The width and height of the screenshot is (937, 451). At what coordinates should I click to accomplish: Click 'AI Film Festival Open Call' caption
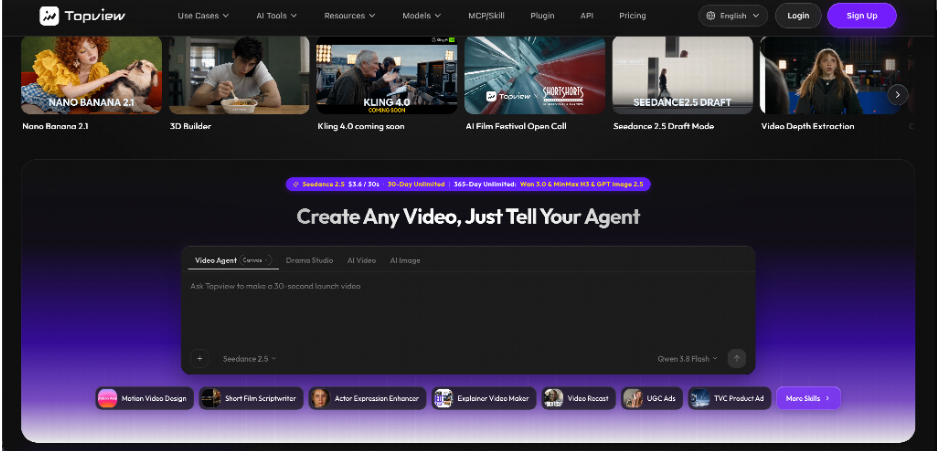(516, 127)
